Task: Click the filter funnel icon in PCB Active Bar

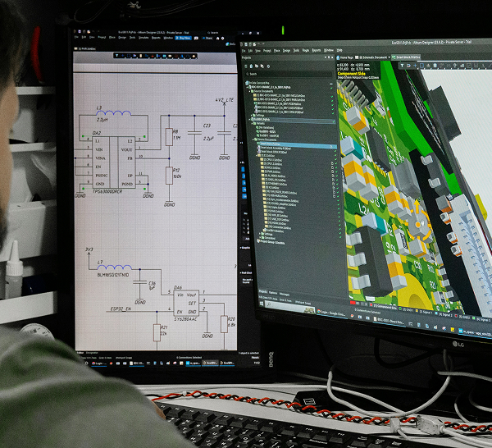Action: coord(402,66)
